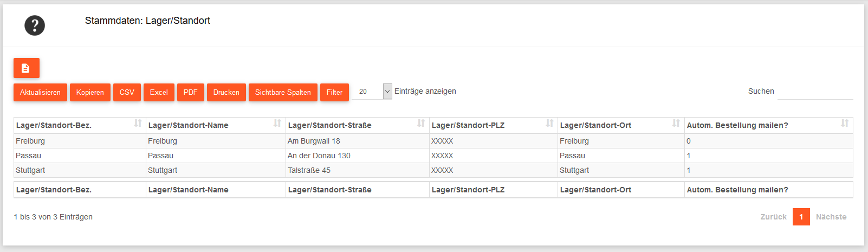Screen dimensions: 868x252
Task: Sort by Lager/Standort-Bez. column arrows
Action: click(x=138, y=124)
